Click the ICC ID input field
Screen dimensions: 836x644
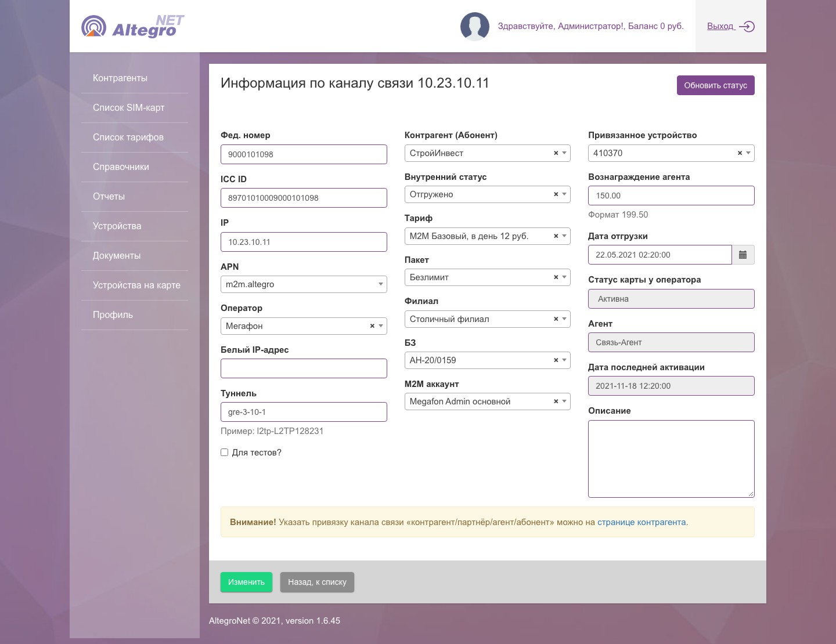[x=304, y=198]
